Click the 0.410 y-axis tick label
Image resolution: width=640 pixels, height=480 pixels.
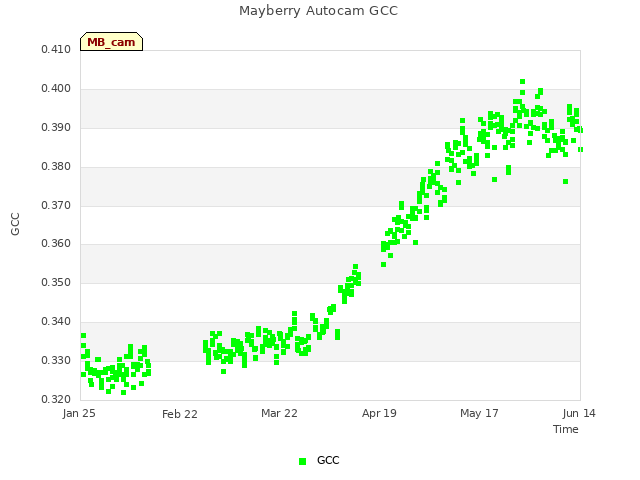56,49
